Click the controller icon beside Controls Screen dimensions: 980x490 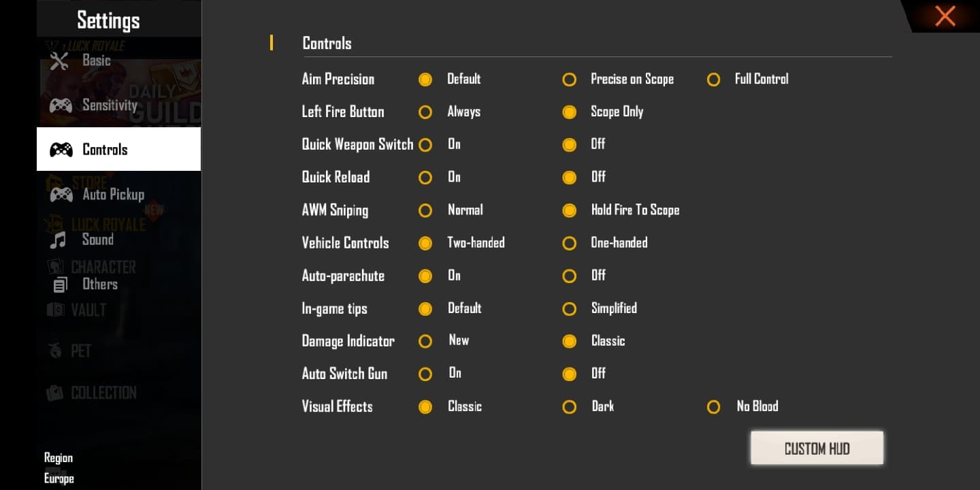tap(61, 150)
